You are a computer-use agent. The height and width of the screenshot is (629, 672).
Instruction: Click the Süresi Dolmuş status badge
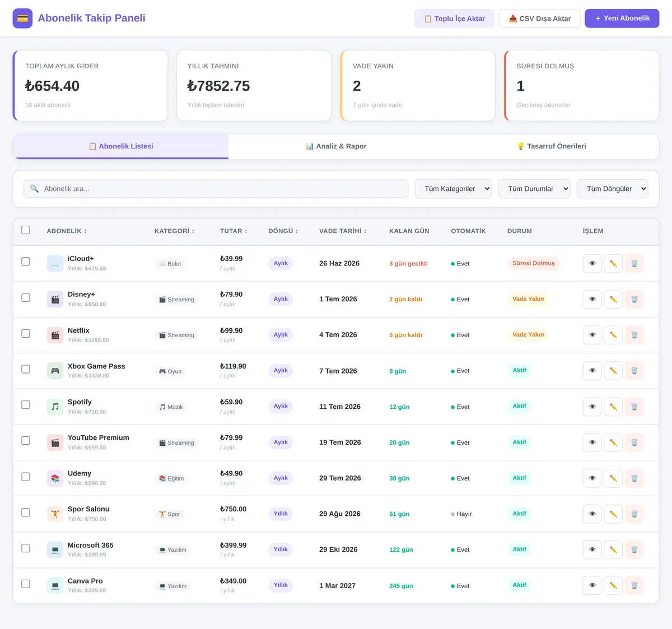(534, 263)
